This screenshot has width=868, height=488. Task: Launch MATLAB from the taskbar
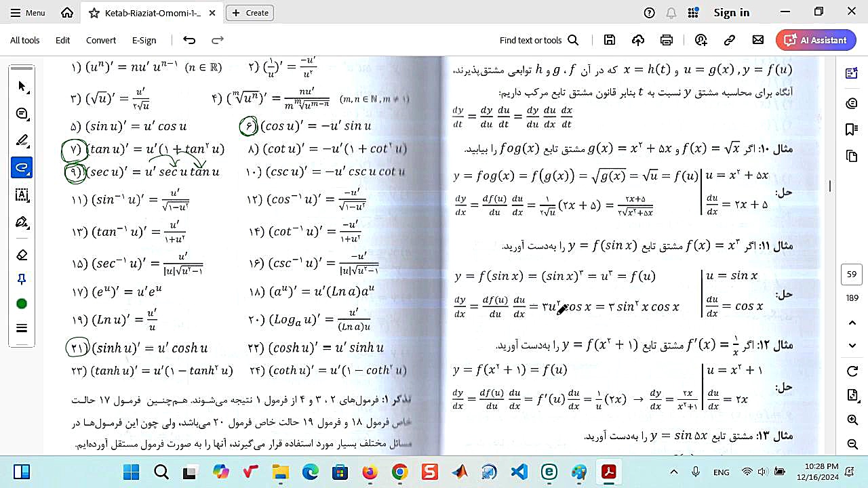coord(459,472)
